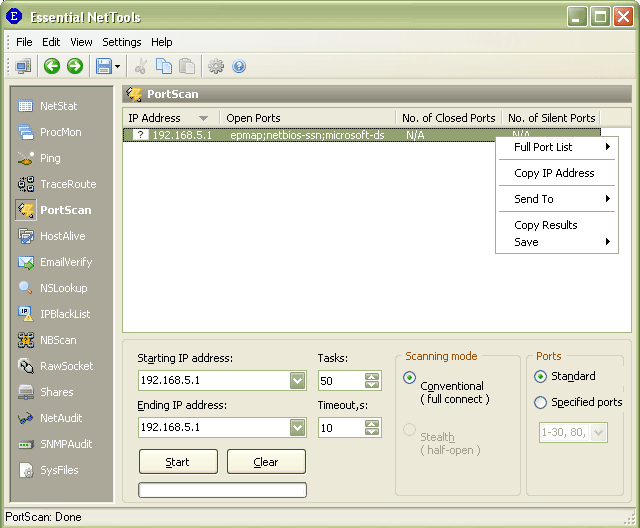
Task: Choose Copy Results from context menu
Action: [557, 225]
